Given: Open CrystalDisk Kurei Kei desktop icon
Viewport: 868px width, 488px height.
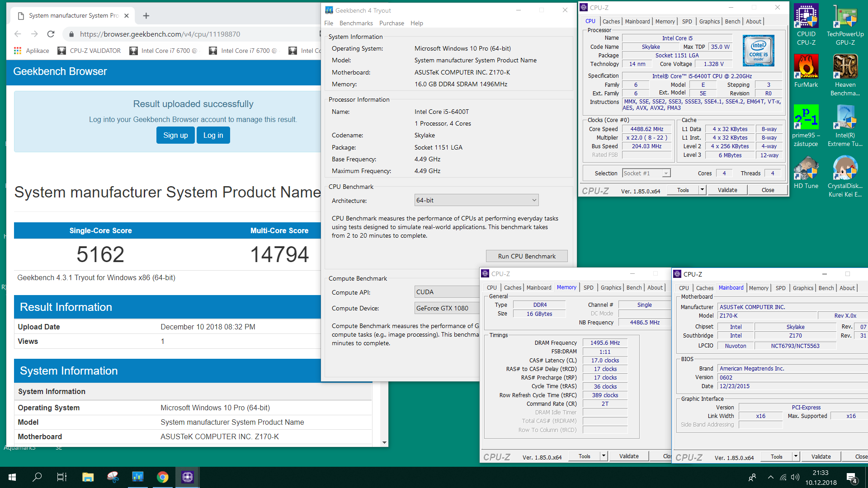Looking at the screenshot, I should (x=845, y=177).
